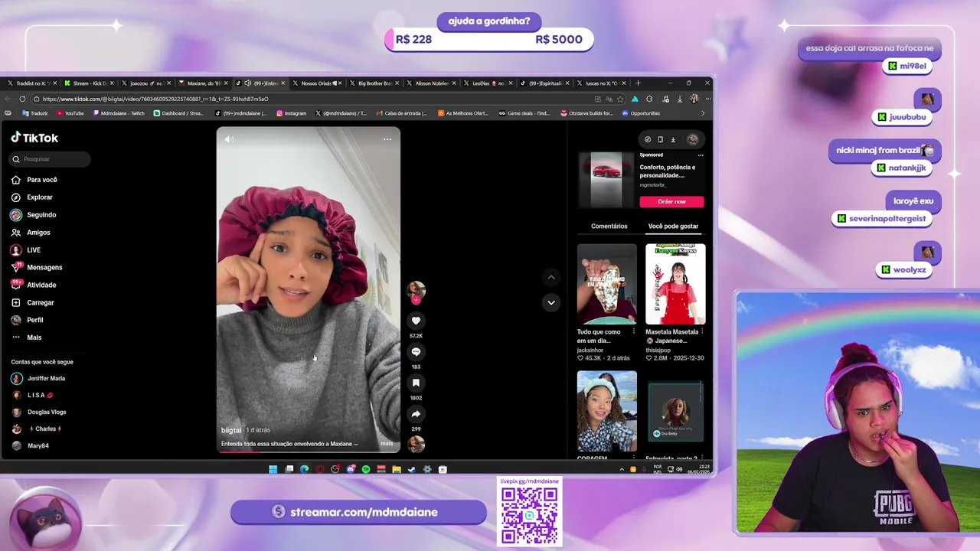Open the Masetala Masetala Japanese video
The width and height of the screenshot is (980, 551).
click(x=675, y=284)
